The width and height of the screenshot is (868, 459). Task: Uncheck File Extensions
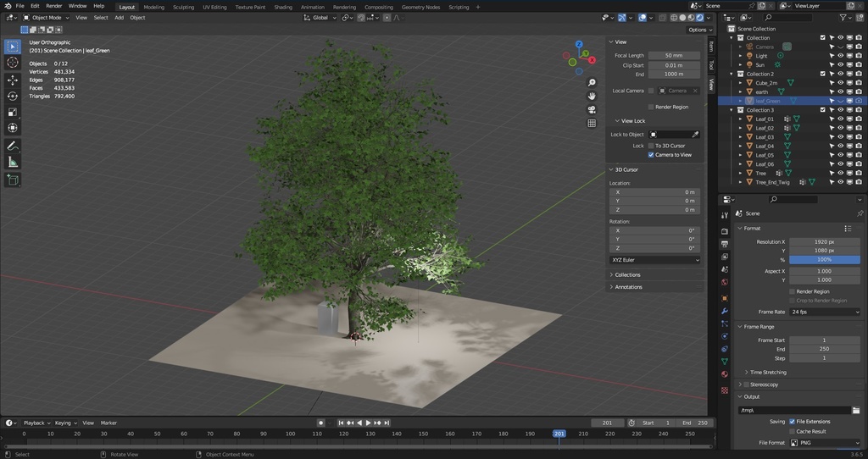(x=793, y=422)
